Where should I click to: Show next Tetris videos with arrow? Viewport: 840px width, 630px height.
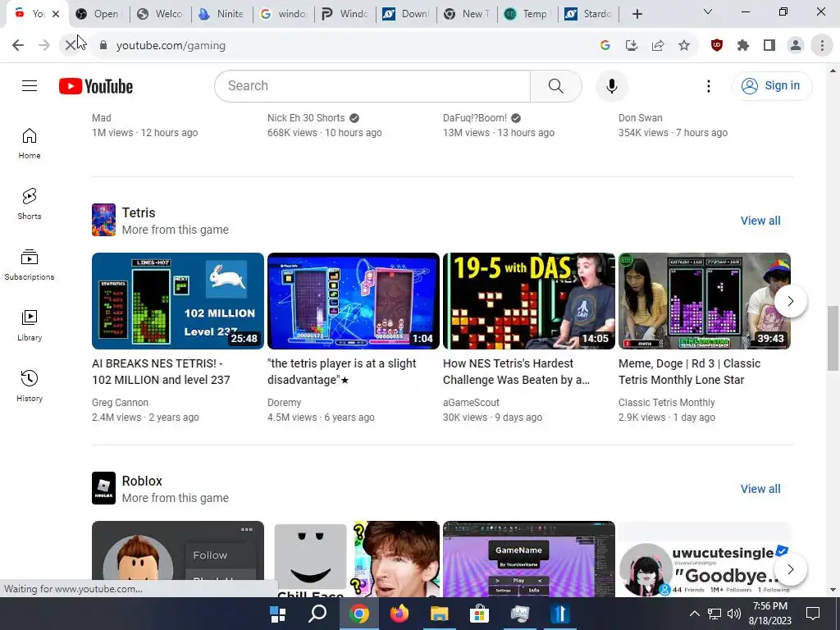[790, 301]
